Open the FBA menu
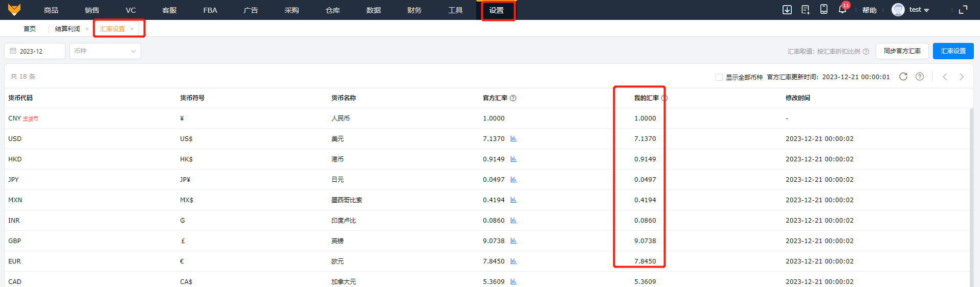 pyautogui.click(x=210, y=10)
